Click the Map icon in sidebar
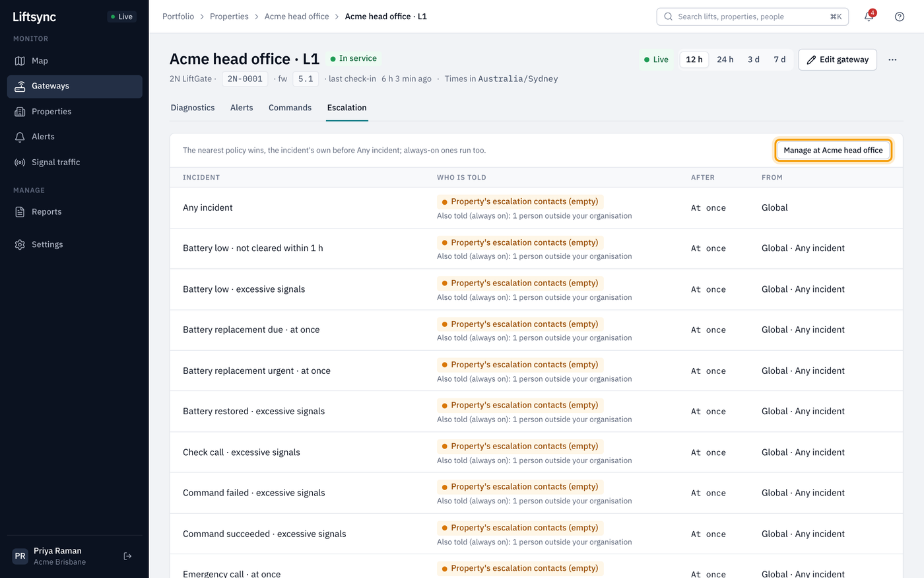Viewport: 924px width, 578px height. [20, 61]
